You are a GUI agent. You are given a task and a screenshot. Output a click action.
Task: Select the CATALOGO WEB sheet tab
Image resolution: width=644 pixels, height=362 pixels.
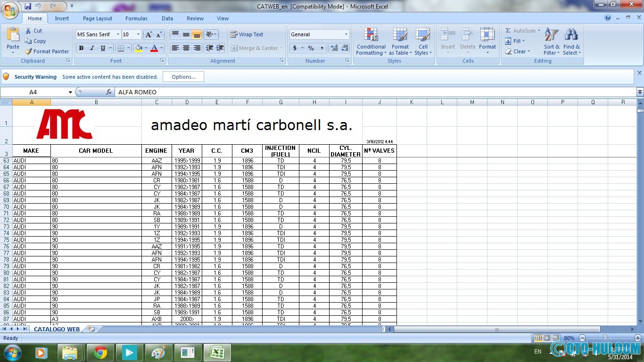coord(57,329)
